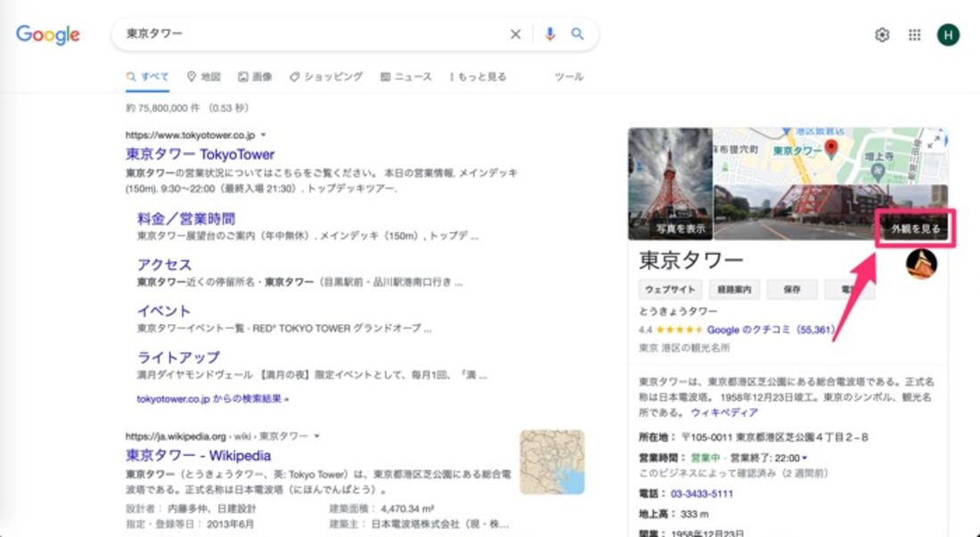This screenshot has width=980, height=537.
Task: Click the 地上高 333 m text
Action: tap(674, 514)
